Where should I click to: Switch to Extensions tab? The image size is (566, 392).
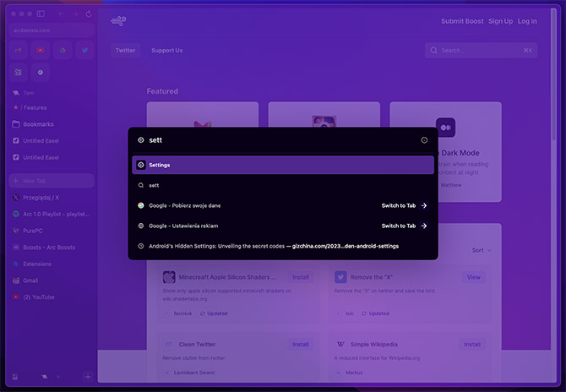pos(52,264)
